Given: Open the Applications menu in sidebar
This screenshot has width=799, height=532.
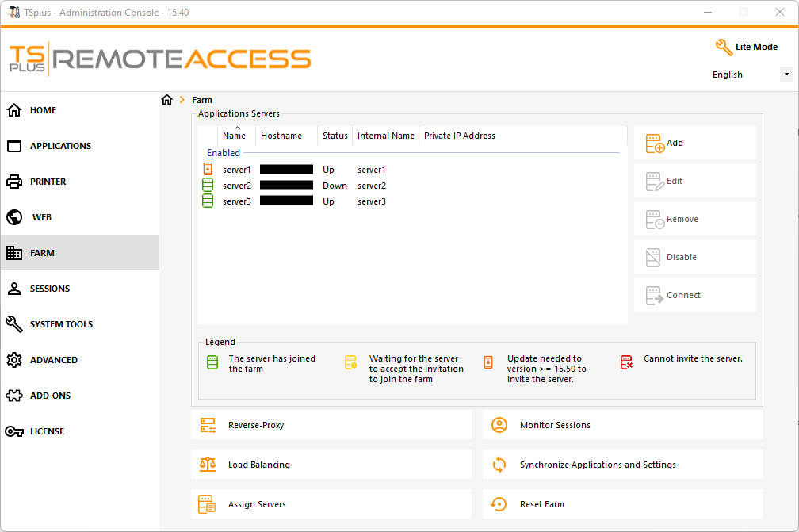Looking at the screenshot, I should pyautogui.click(x=60, y=146).
